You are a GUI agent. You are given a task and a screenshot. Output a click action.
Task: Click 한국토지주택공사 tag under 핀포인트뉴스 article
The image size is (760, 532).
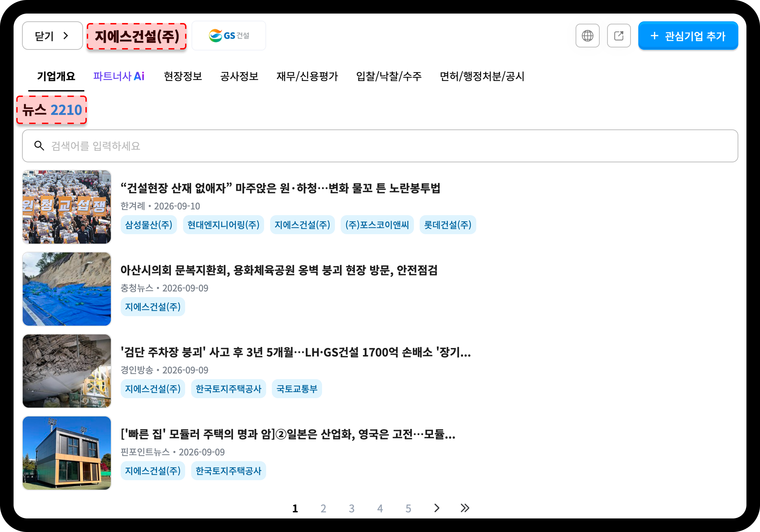(x=228, y=471)
